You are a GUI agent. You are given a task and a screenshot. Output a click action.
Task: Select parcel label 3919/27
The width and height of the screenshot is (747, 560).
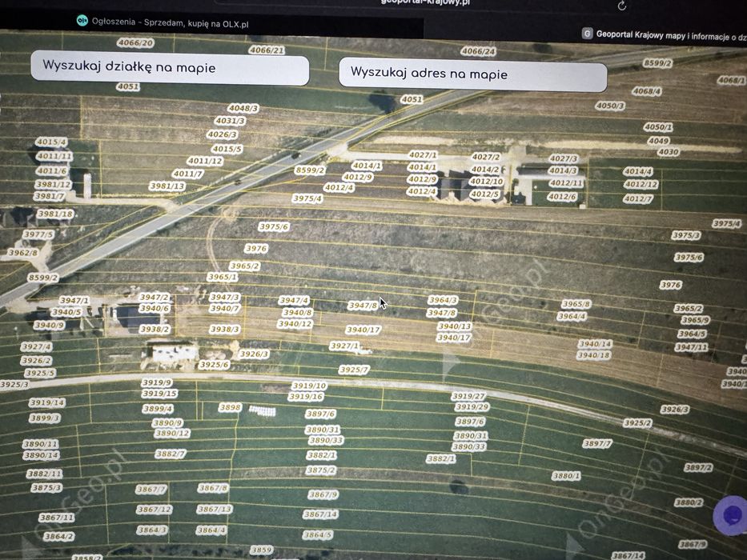tap(469, 396)
